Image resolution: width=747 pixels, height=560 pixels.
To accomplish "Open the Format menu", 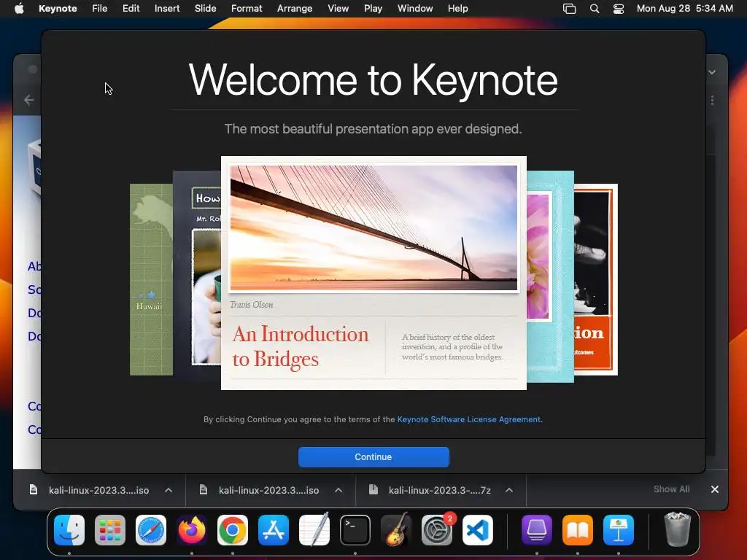I will point(247,9).
